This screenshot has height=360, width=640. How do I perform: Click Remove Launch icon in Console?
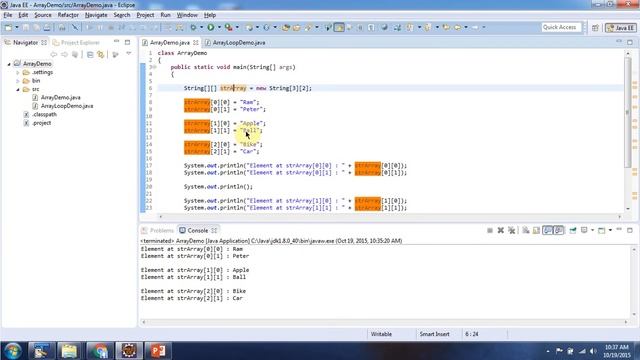point(500,231)
